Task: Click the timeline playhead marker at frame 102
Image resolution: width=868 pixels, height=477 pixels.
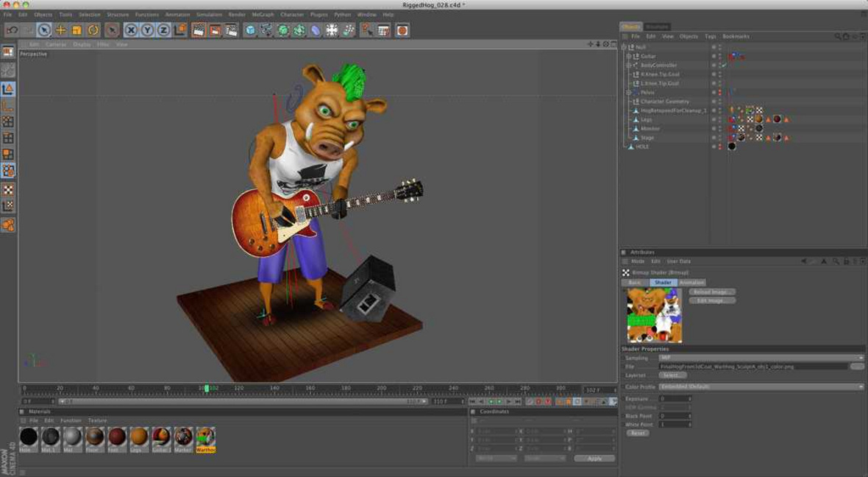Action: (207, 388)
